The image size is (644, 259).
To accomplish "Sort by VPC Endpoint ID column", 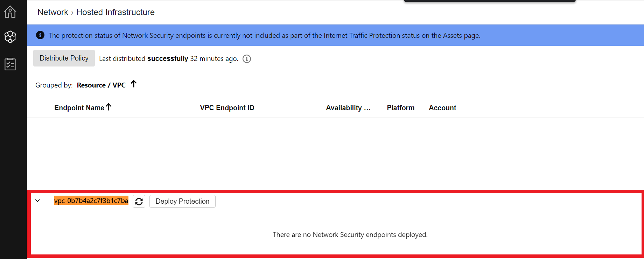I will [227, 108].
